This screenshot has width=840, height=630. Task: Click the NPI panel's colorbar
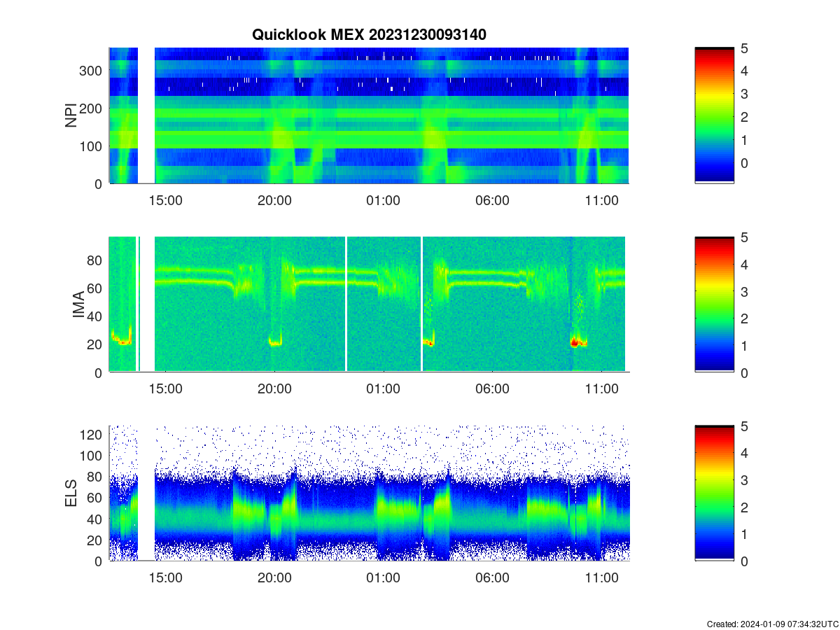[x=714, y=115]
